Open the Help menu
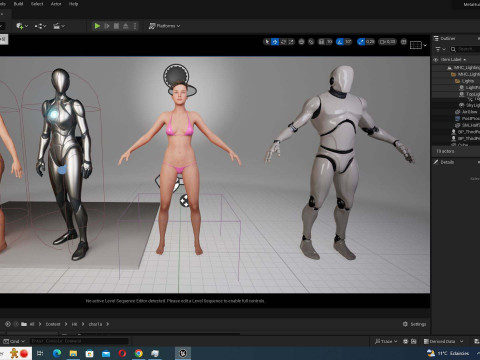 click(x=73, y=4)
